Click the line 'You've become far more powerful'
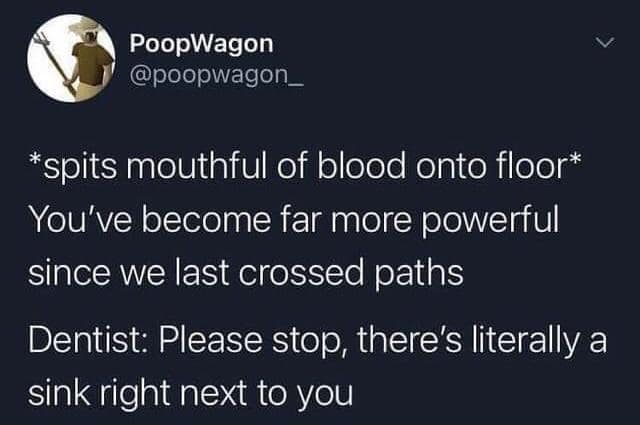 click(x=293, y=221)
